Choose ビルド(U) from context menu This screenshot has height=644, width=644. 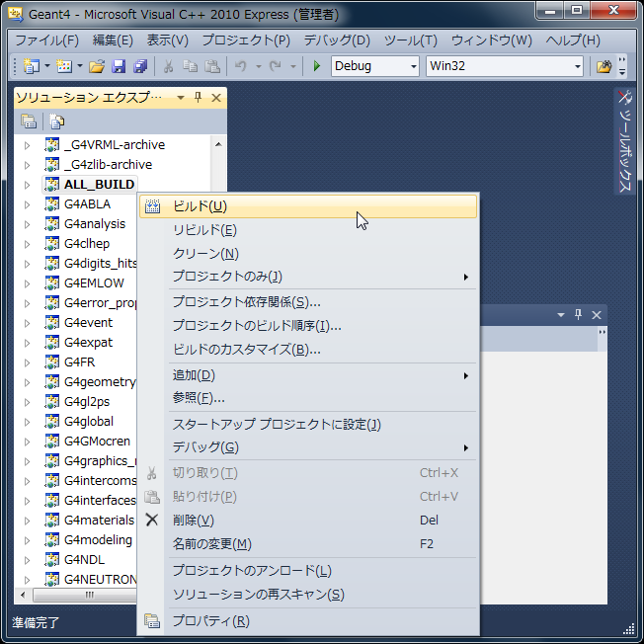(308, 206)
